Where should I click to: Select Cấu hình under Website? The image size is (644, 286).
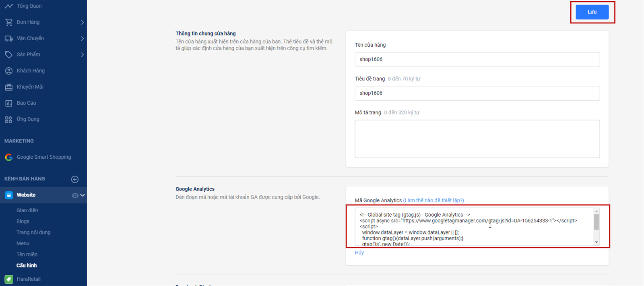point(27,265)
